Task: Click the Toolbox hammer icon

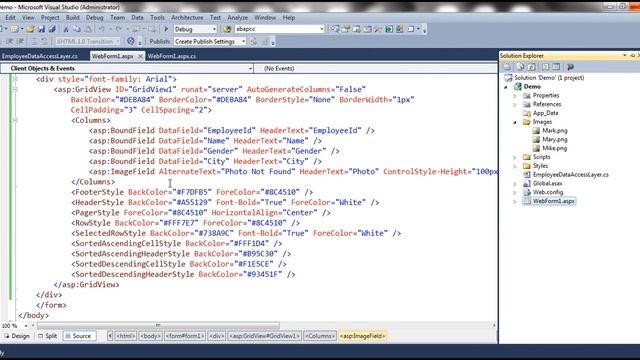Action: pos(378,29)
